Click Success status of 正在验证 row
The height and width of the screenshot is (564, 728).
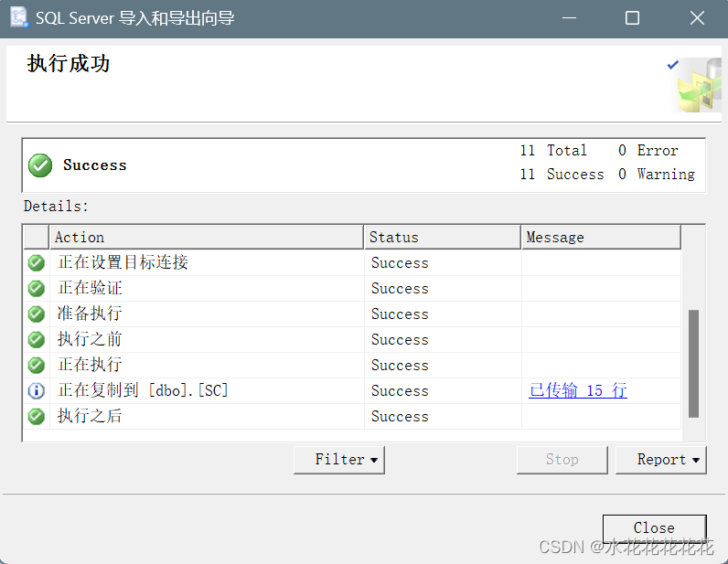pyautogui.click(x=400, y=289)
